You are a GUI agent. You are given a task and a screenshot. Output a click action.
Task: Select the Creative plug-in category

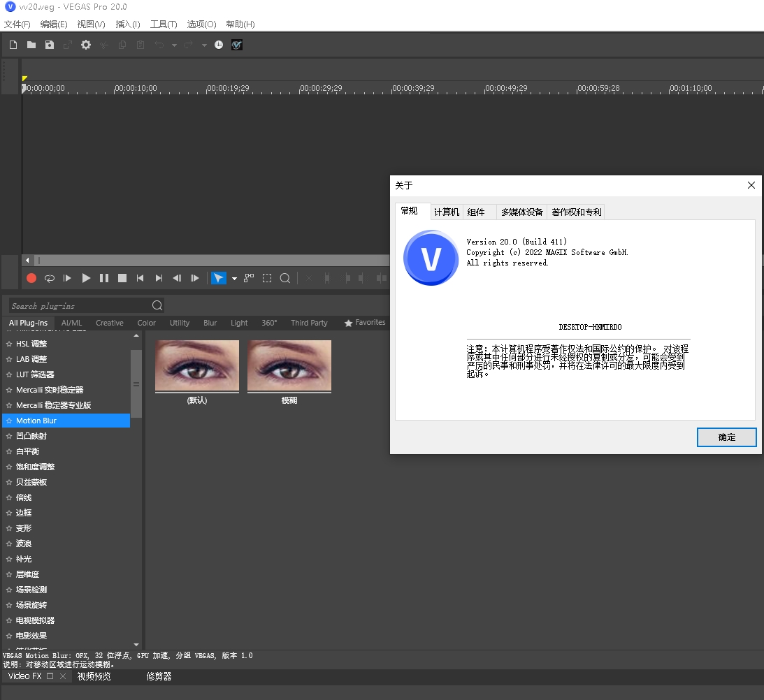coord(110,323)
